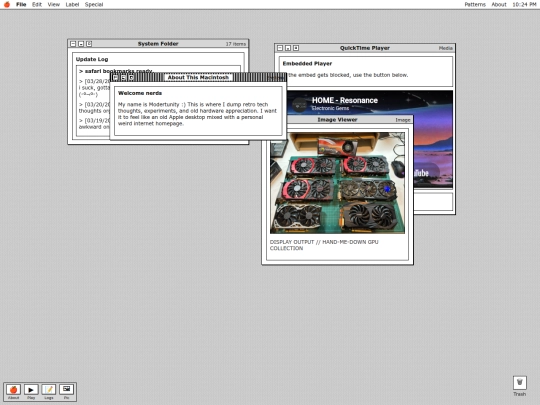
Task: Click the Image label in Image Viewer
Action: [403, 120]
